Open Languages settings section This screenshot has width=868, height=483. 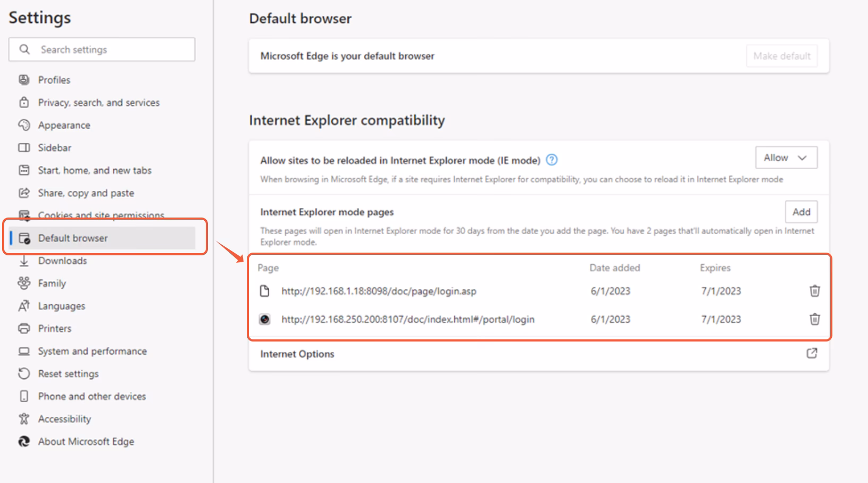point(61,306)
